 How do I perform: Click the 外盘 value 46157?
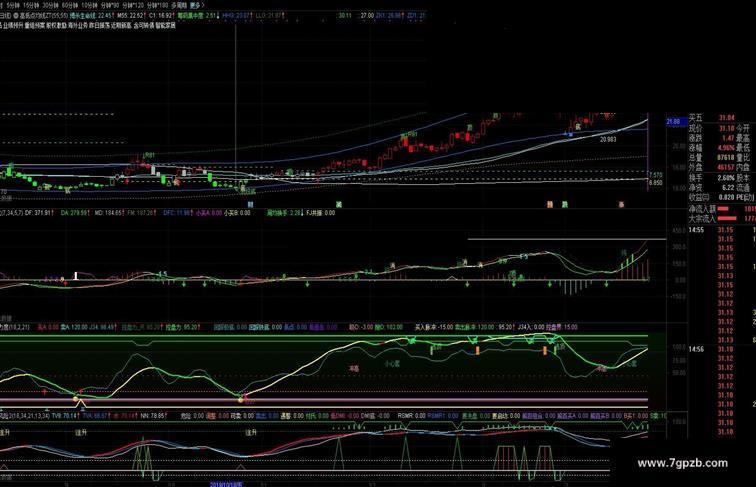click(726, 167)
